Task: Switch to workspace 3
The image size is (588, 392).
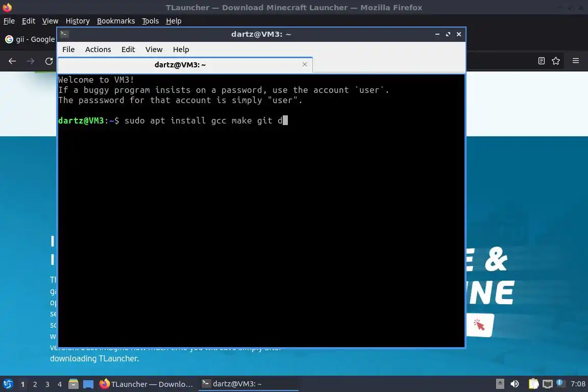Action: pyautogui.click(x=47, y=384)
